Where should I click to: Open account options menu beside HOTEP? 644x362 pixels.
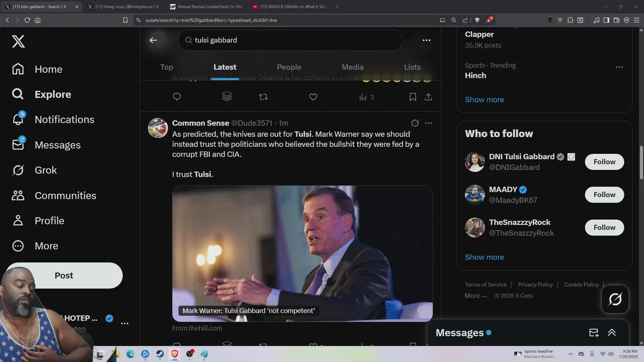tap(125, 323)
